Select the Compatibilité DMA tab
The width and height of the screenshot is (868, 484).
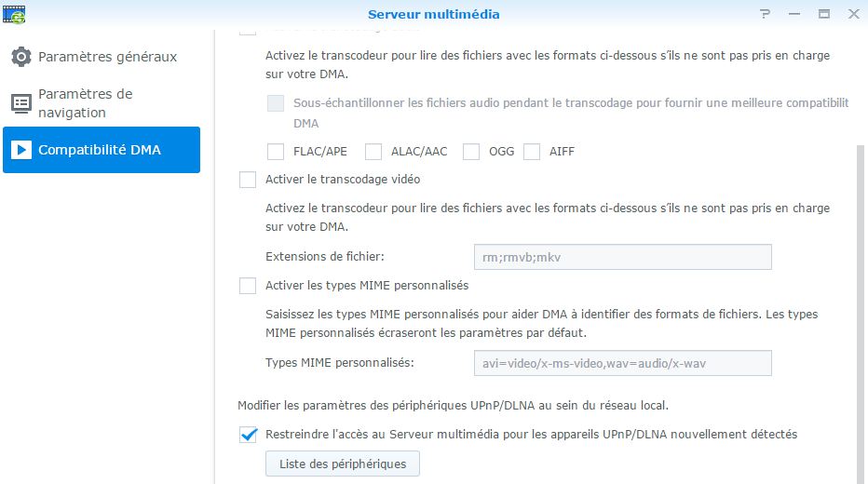pos(101,150)
